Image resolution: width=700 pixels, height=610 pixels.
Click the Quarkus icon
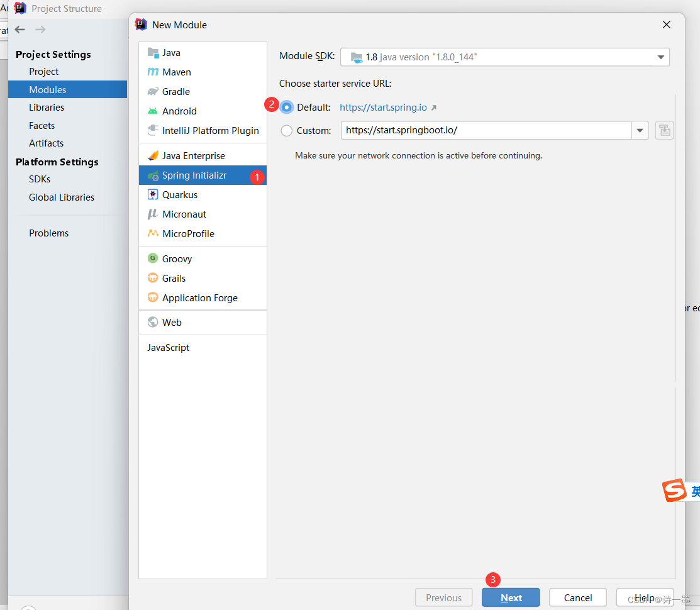(x=153, y=194)
